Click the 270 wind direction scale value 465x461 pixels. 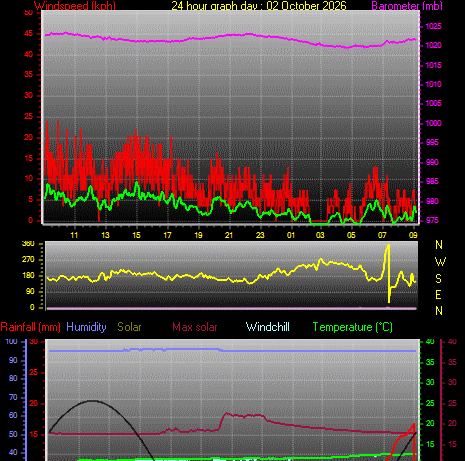28,259
